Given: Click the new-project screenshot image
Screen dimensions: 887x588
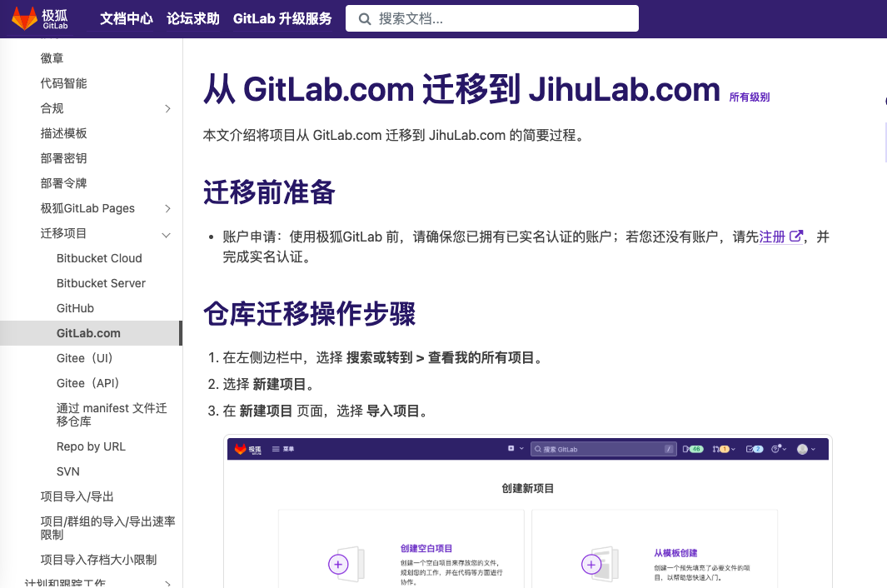Looking at the screenshot, I should pyautogui.click(x=528, y=511).
